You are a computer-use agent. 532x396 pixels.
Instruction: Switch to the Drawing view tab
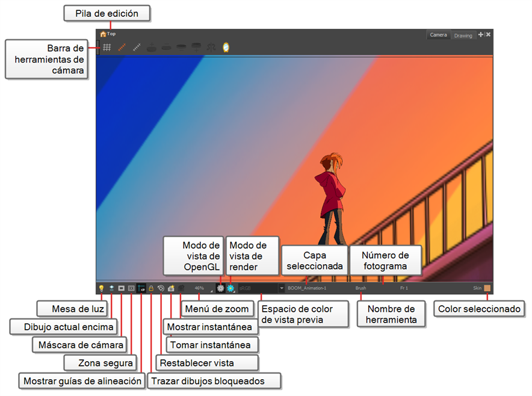click(x=463, y=36)
